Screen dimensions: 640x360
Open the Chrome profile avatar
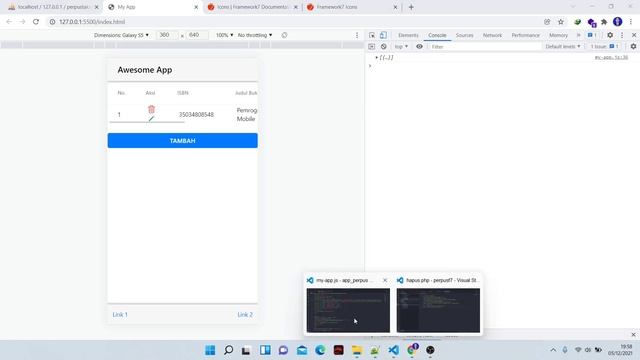coord(618,22)
